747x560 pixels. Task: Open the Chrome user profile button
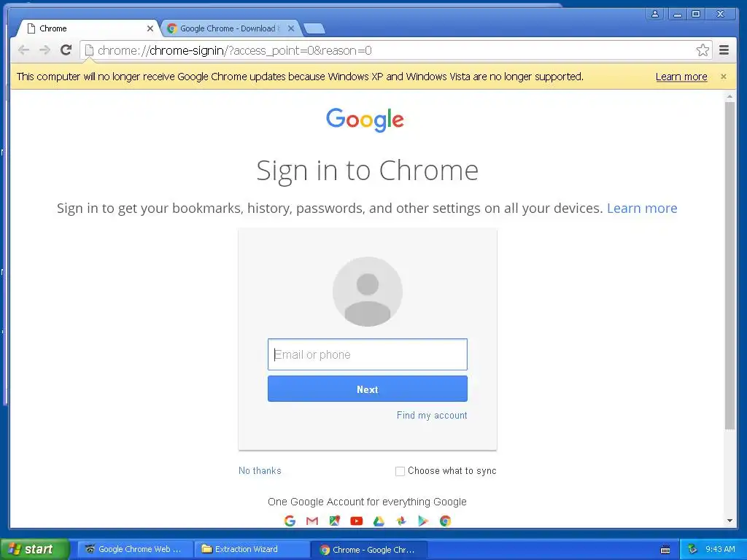click(655, 14)
